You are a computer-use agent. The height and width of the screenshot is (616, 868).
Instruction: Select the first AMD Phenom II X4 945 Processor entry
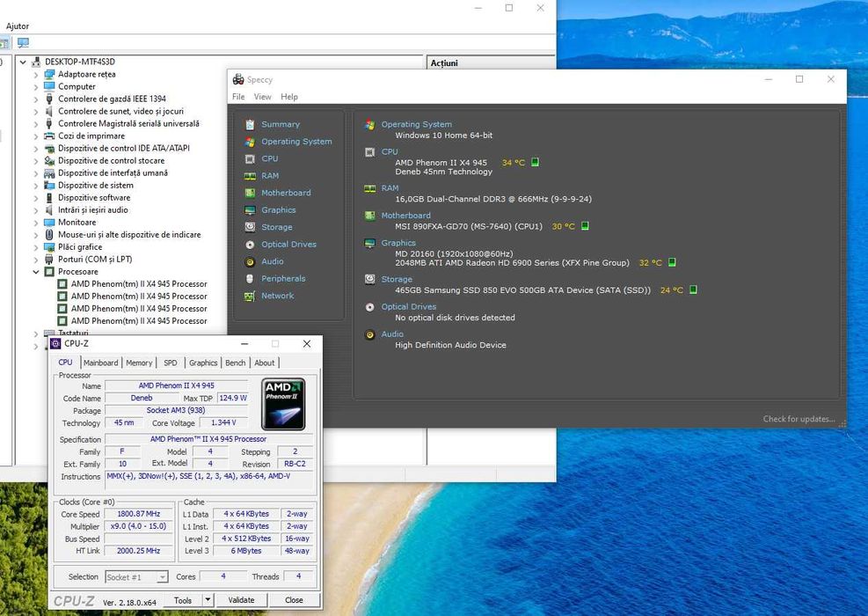coord(139,284)
